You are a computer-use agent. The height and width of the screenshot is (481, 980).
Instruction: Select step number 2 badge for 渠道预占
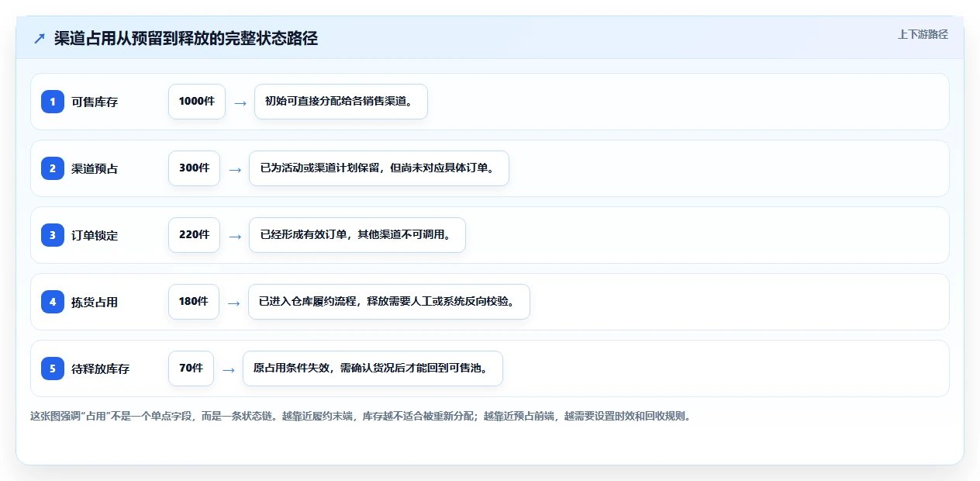tap(53, 168)
